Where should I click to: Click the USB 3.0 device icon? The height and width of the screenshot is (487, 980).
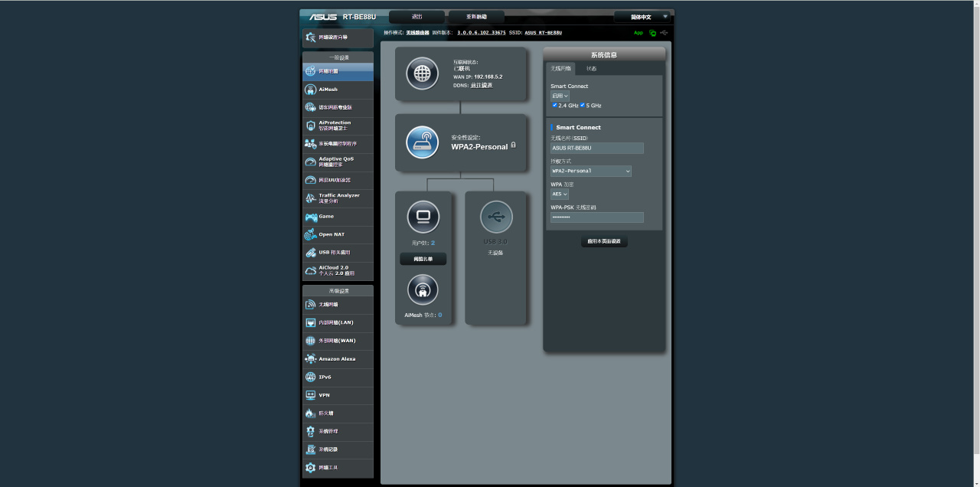coord(496,217)
